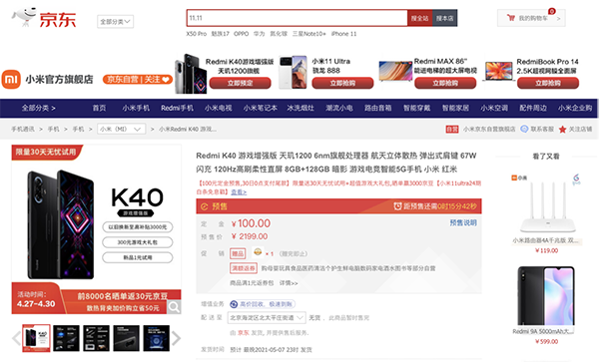Open Redmi手机 navigation tab

point(177,108)
